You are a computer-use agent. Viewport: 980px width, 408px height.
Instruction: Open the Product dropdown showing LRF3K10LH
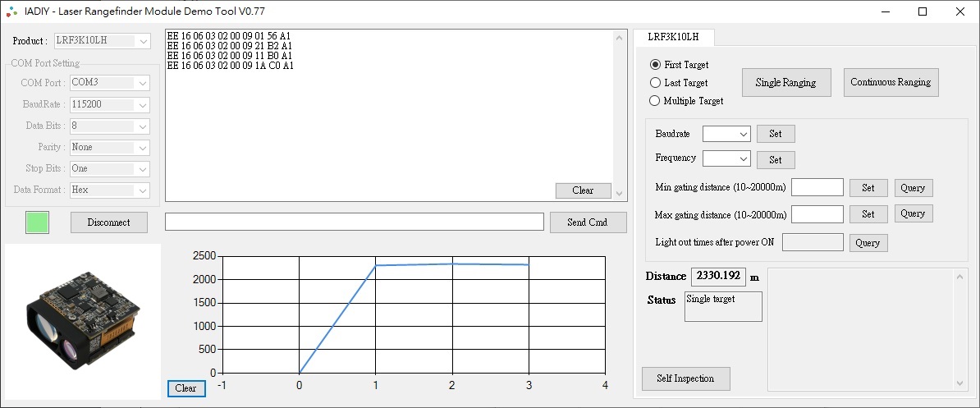coord(103,41)
